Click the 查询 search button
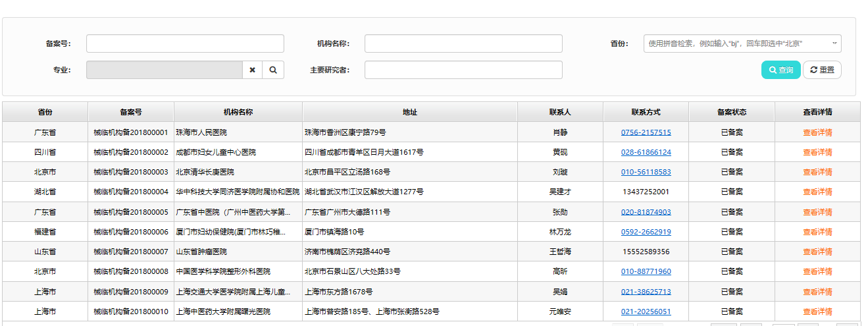The height and width of the screenshot is (326, 868). (x=780, y=70)
